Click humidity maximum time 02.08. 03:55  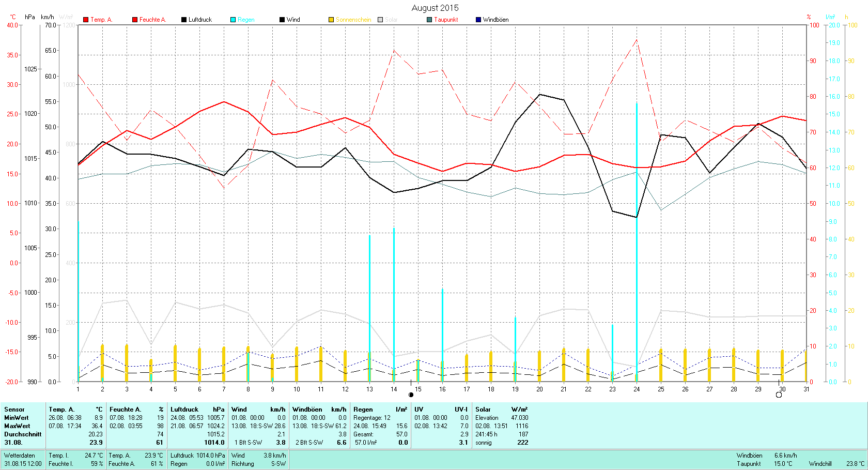click(126, 426)
